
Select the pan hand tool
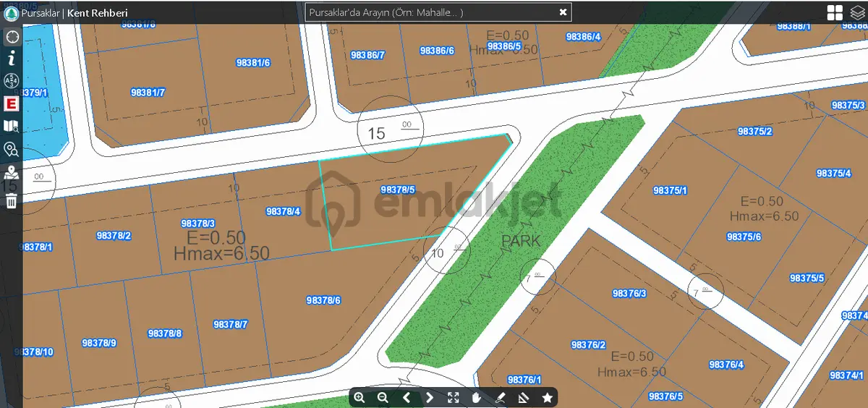click(477, 397)
